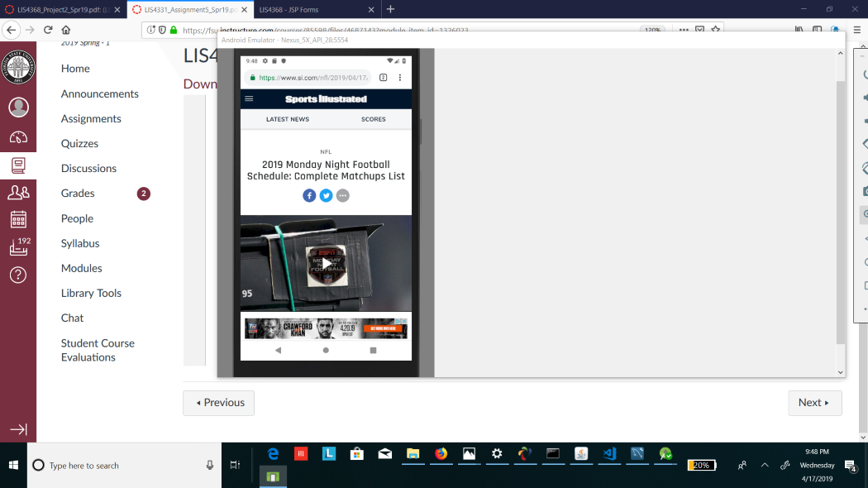Open the Canvas Calendar icon
This screenshot has width=868, height=488.
click(x=18, y=219)
